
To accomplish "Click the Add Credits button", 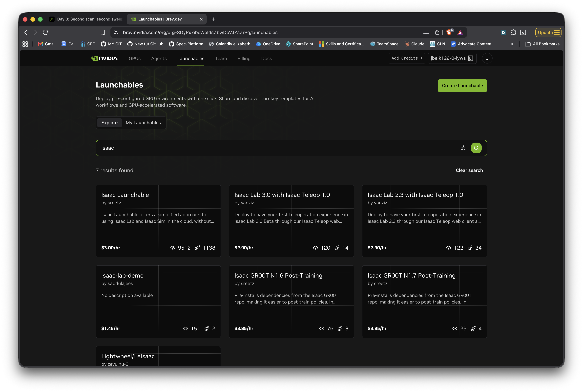I will 407,58.
